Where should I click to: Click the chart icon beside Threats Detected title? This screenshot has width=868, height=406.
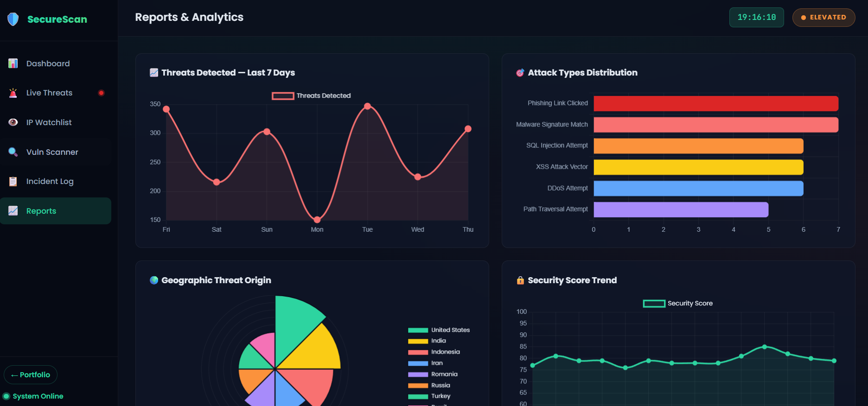(154, 72)
